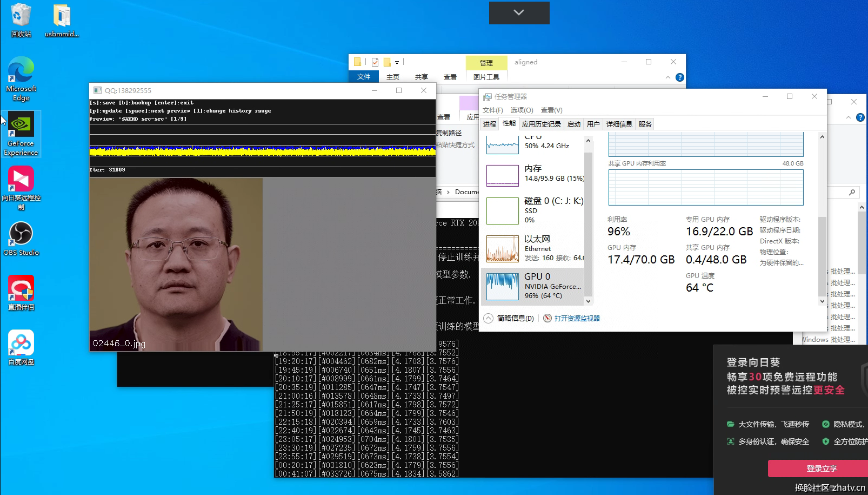
Task: Switch to Users tab in Task Manager
Action: point(593,124)
